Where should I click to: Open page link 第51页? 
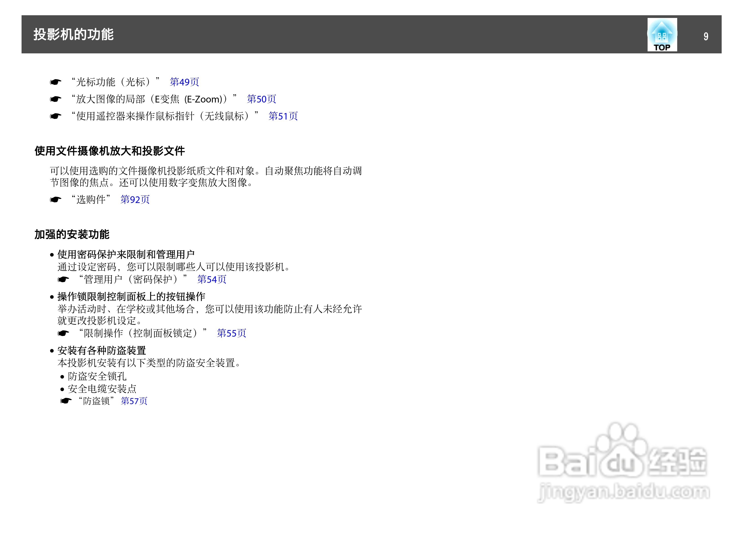click(283, 116)
